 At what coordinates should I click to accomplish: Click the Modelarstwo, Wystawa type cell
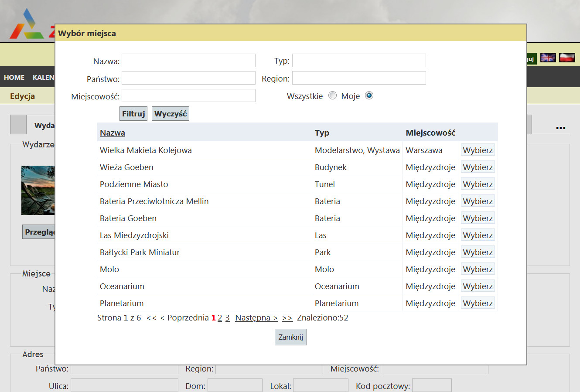click(x=357, y=150)
